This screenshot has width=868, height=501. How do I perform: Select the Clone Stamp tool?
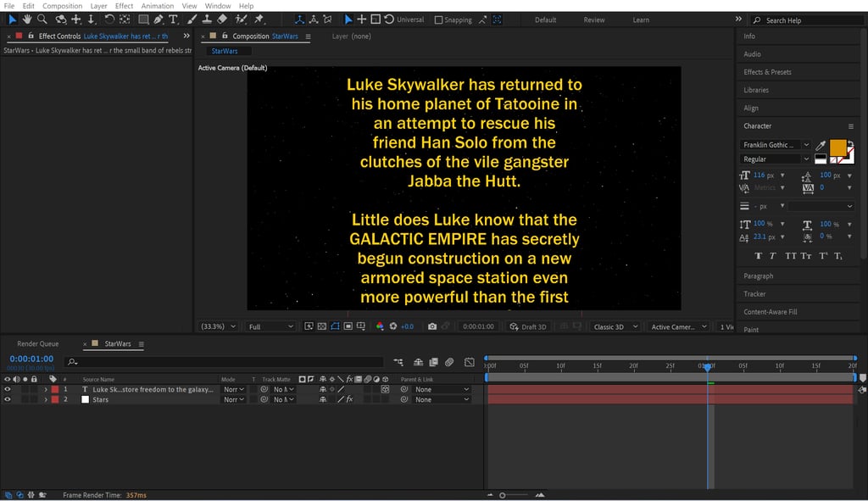pos(207,19)
